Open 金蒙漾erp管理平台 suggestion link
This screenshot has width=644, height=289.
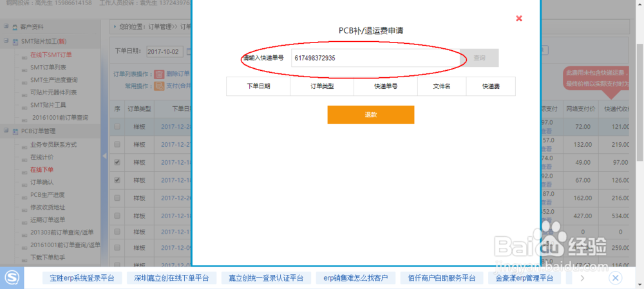pos(524,278)
